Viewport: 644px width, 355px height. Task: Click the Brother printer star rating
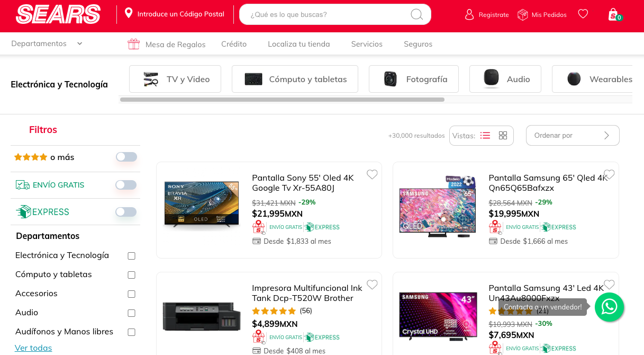[274, 311]
